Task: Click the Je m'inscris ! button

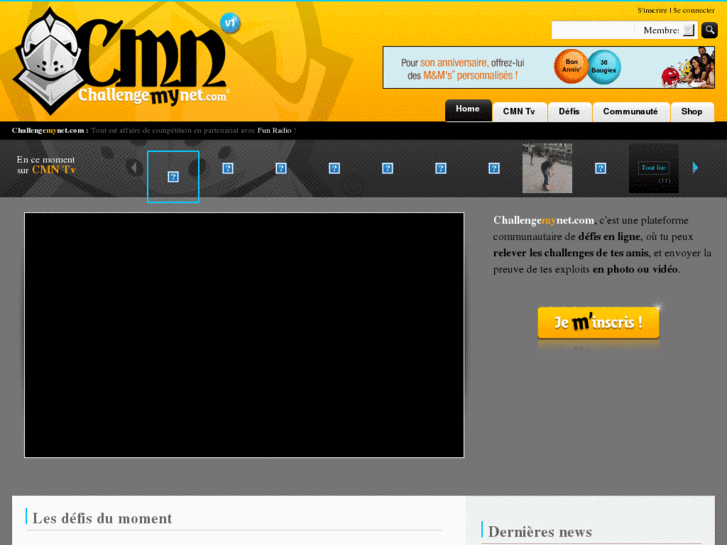Action: tap(598, 322)
